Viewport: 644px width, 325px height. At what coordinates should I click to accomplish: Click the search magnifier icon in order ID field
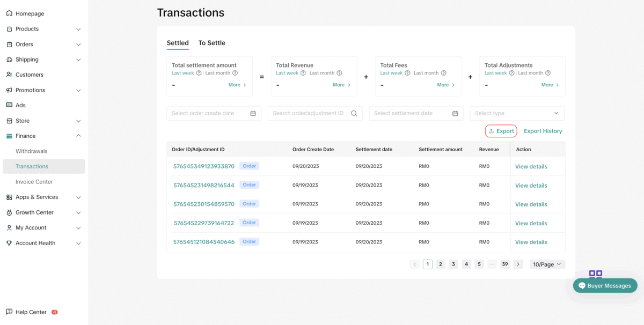point(354,113)
